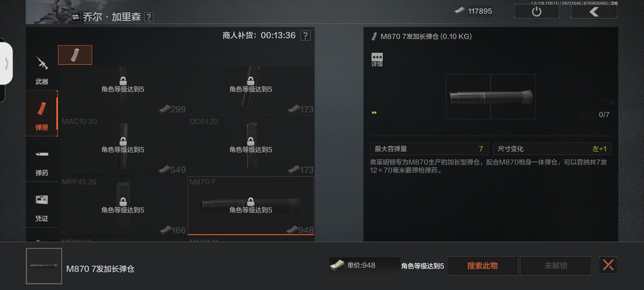Click the 未解锁 locked button
The width and height of the screenshot is (644, 290).
[x=556, y=266]
